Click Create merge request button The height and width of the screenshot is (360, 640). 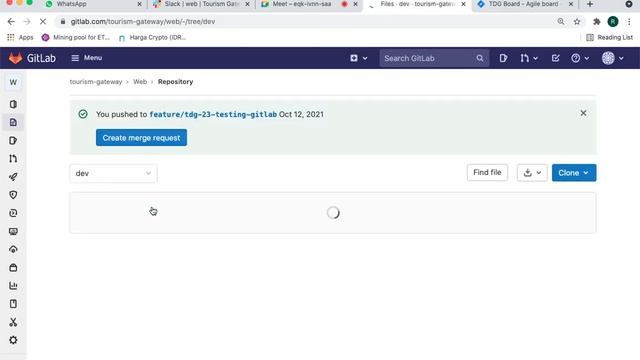click(141, 138)
